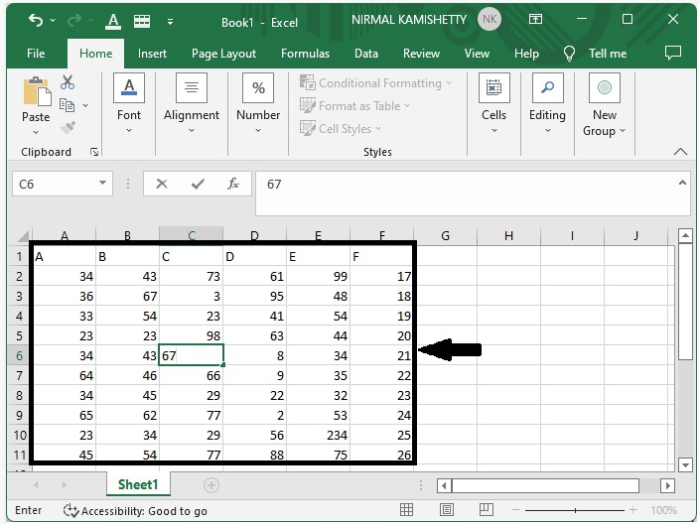Open the View tab

click(476, 54)
